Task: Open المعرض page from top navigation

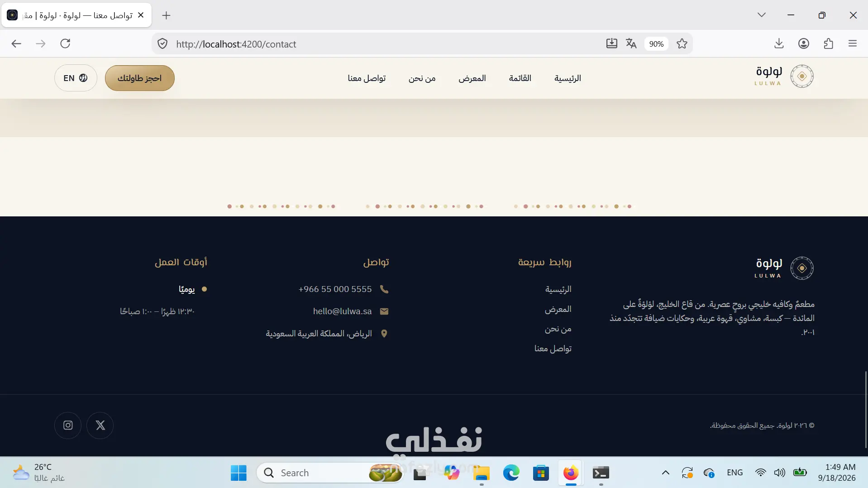Action: pyautogui.click(x=472, y=78)
